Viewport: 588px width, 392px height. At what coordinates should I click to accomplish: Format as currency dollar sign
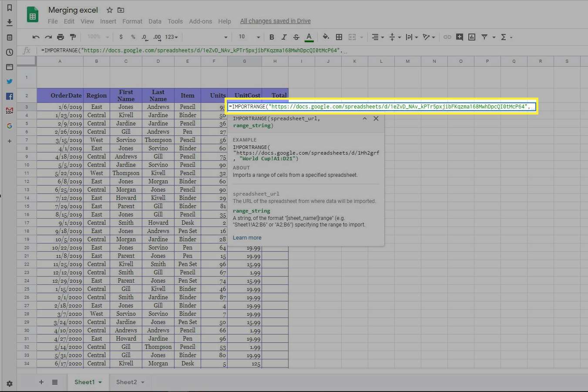pyautogui.click(x=121, y=37)
